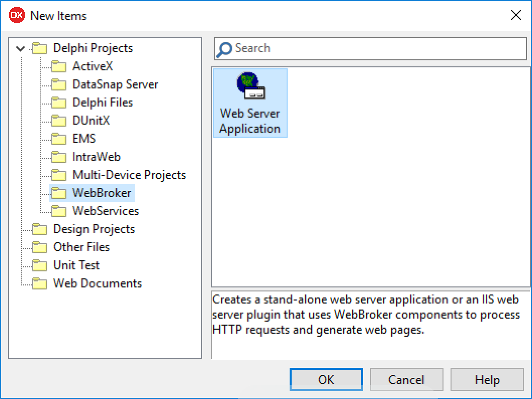Select Design Projects category label
Viewport: 532px width, 399px height.
tap(95, 229)
